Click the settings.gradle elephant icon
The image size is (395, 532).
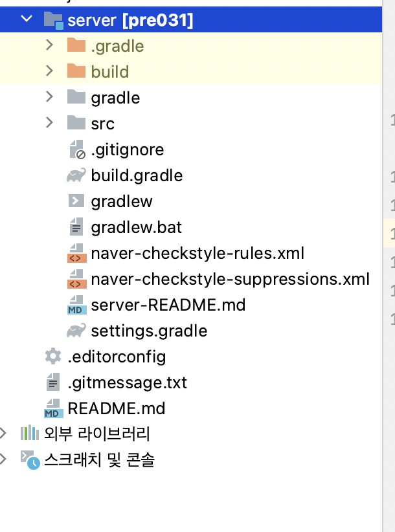click(x=76, y=331)
